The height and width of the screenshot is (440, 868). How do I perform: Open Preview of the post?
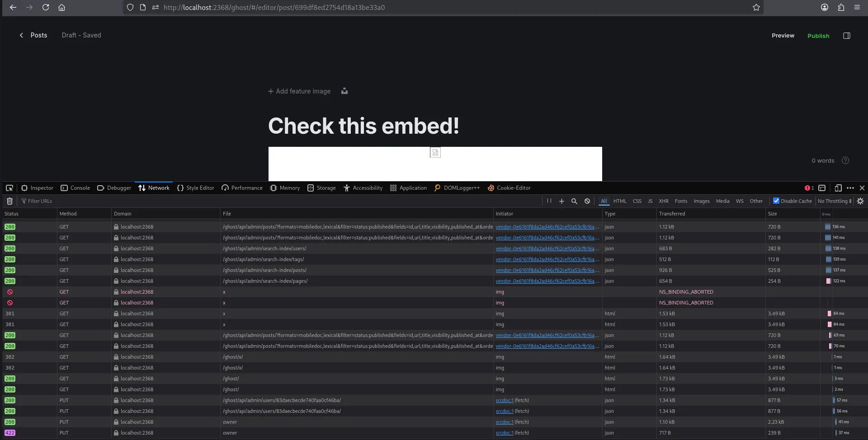click(x=783, y=36)
